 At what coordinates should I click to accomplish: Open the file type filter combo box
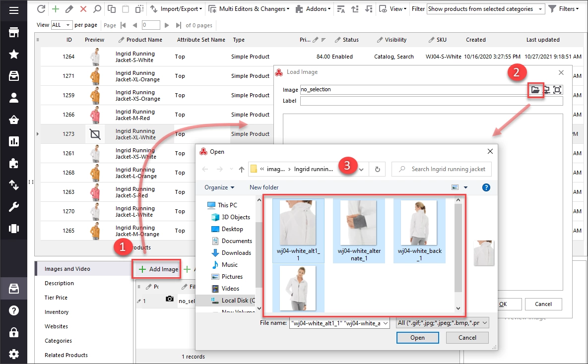pyautogui.click(x=443, y=323)
